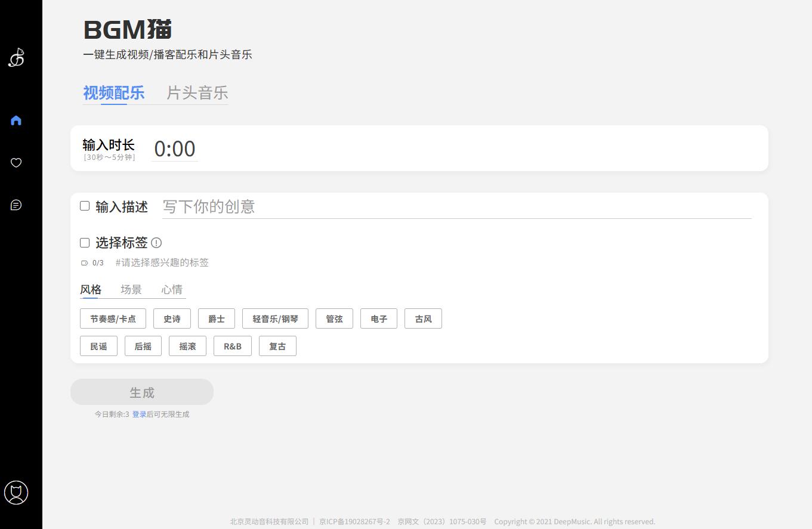This screenshot has height=529, width=812.
Task: Click the 京ICP备19028267号-2 footer link
Action: pos(354,522)
